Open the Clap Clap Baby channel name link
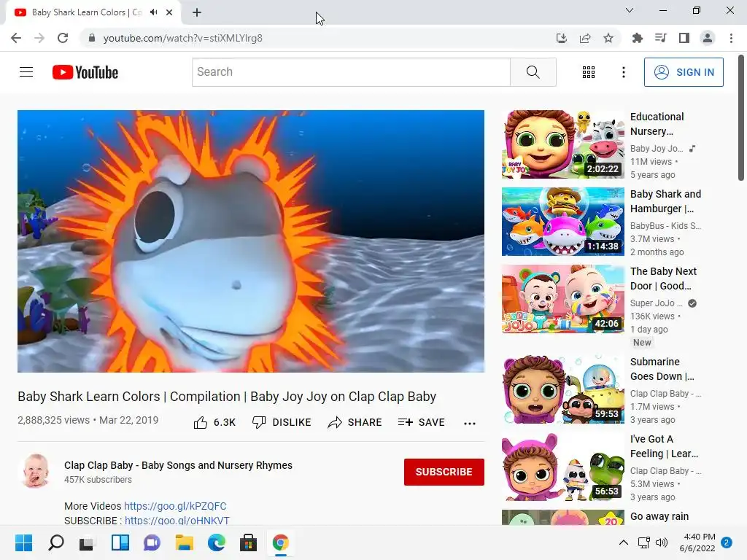Screen dimensions: 747x560 tap(178, 465)
